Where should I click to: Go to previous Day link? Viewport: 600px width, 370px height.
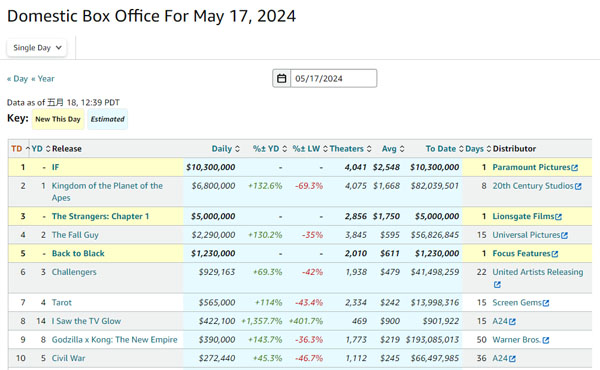17,79
